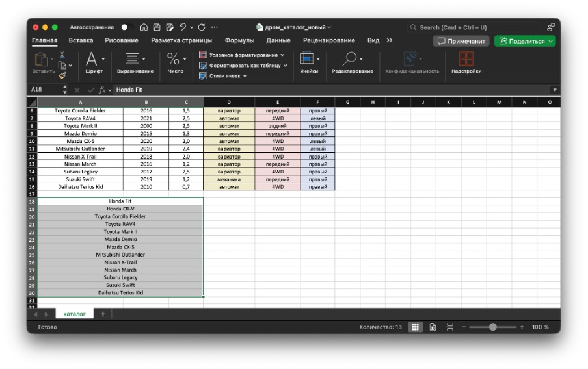The height and width of the screenshot is (369, 588).
Task: Open Стили ячеек menu
Action: coord(222,76)
